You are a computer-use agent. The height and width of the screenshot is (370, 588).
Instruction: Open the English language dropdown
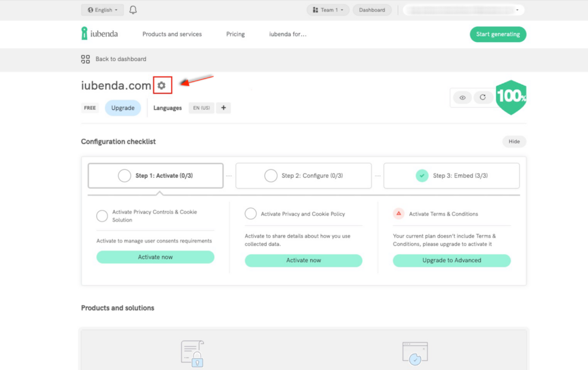tap(103, 10)
